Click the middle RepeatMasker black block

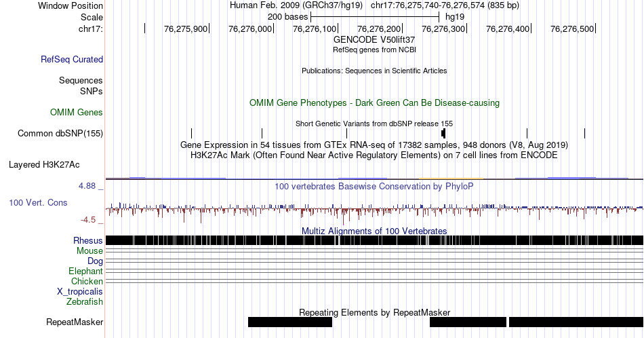[468, 322]
